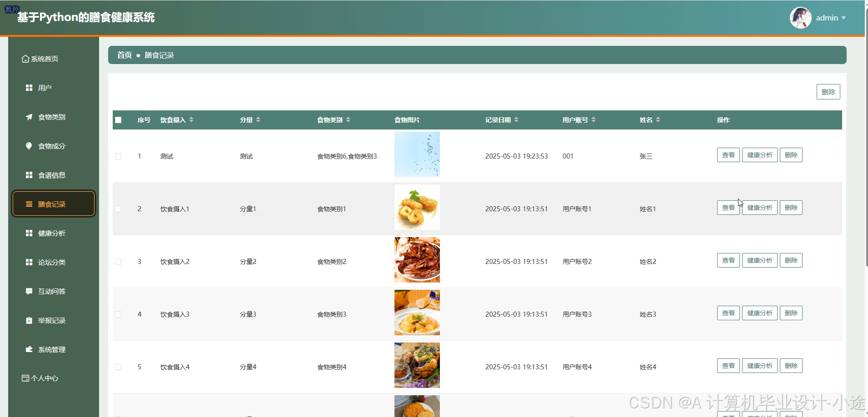Open the 用户 menu item
Viewport: 868px width, 417px height.
[54, 88]
